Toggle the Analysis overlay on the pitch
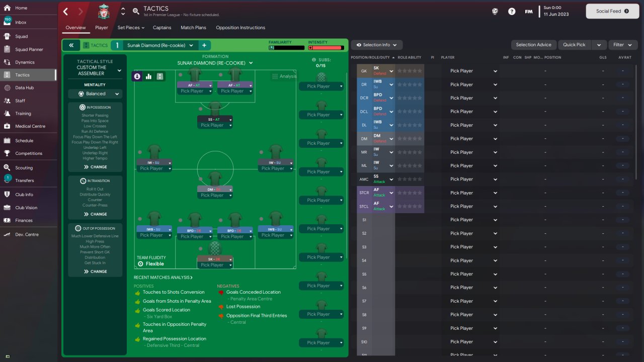The image size is (644, 362). [284, 76]
